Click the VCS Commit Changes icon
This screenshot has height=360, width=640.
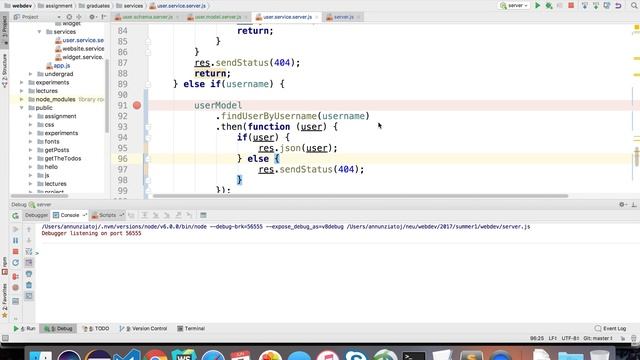[x=596, y=6]
